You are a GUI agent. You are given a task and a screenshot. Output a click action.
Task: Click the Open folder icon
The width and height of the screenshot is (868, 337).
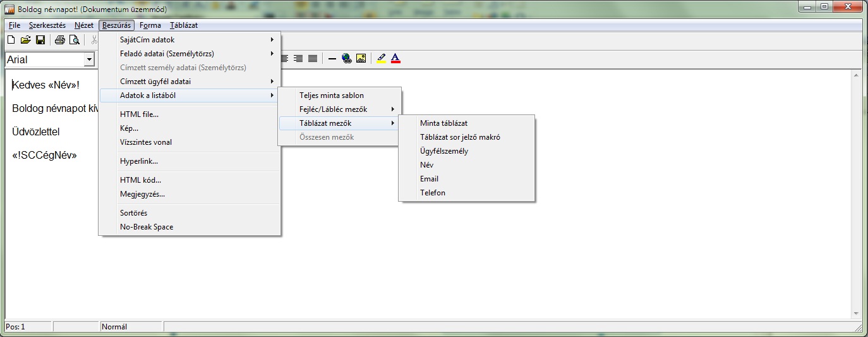click(x=26, y=40)
